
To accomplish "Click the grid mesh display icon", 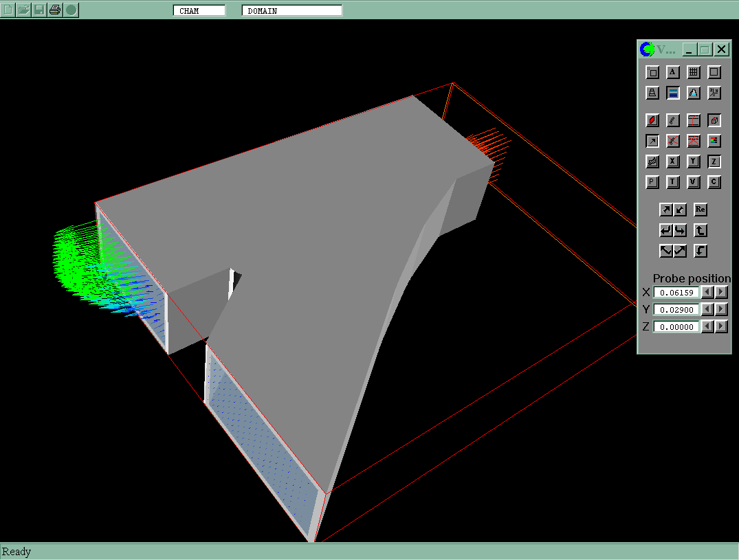I will tap(694, 72).
